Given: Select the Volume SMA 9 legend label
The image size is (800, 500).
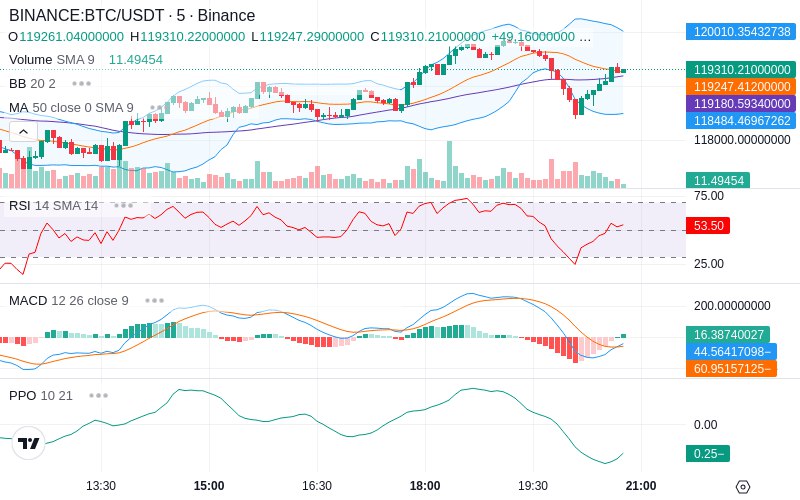Looking at the screenshot, I should (x=52, y=60).
